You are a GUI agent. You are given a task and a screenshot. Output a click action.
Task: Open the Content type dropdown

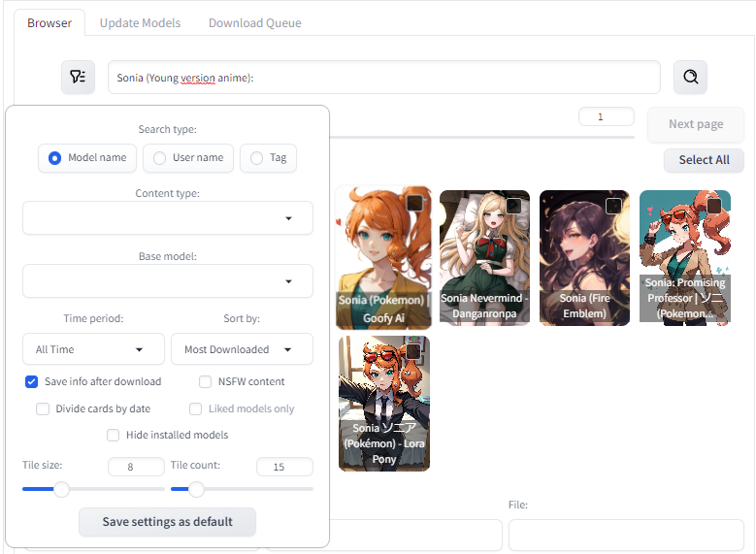(x=167, y=218)
